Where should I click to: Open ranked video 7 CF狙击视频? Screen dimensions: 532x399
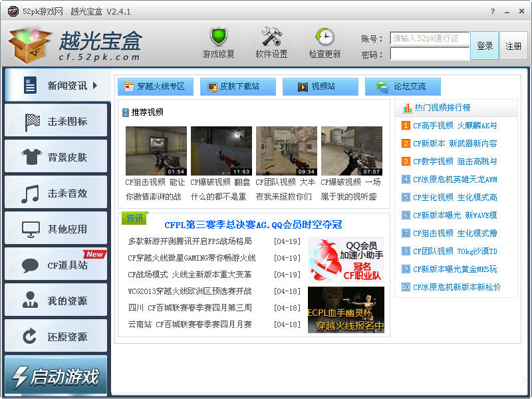tap(455, 233)
